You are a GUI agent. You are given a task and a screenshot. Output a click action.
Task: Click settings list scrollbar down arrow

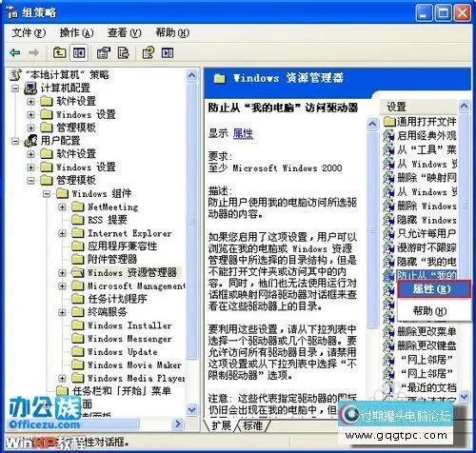[465, 396]
